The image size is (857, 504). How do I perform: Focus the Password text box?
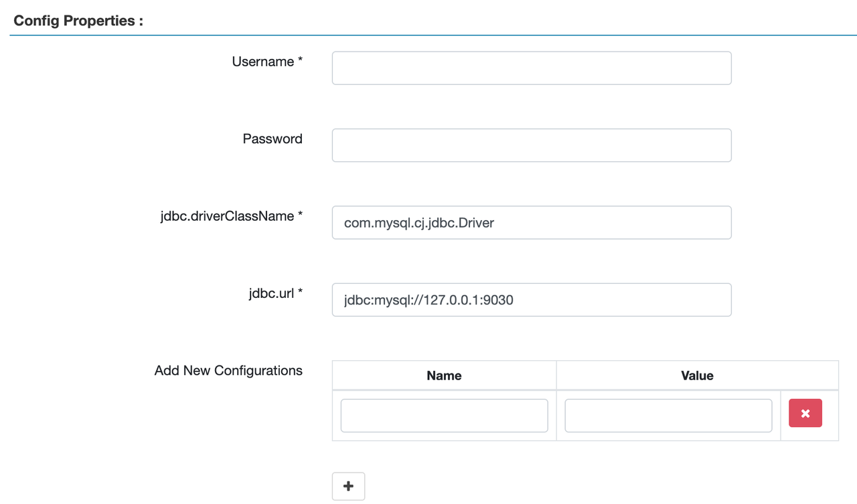(x=531, y=145)
